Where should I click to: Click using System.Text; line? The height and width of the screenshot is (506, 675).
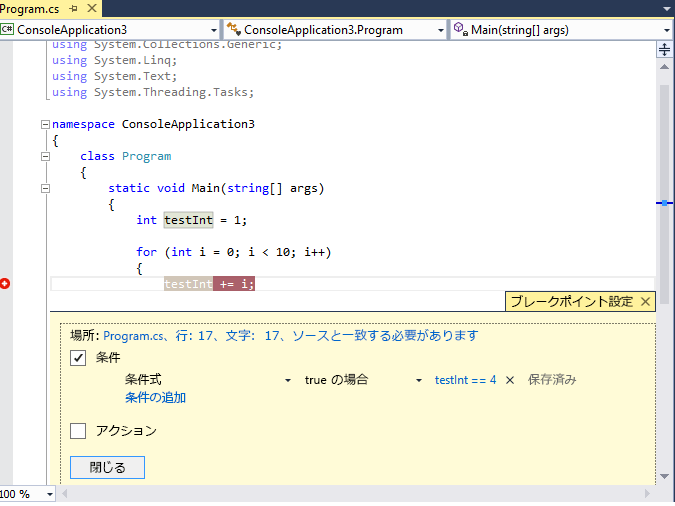(x=115, y=76)
